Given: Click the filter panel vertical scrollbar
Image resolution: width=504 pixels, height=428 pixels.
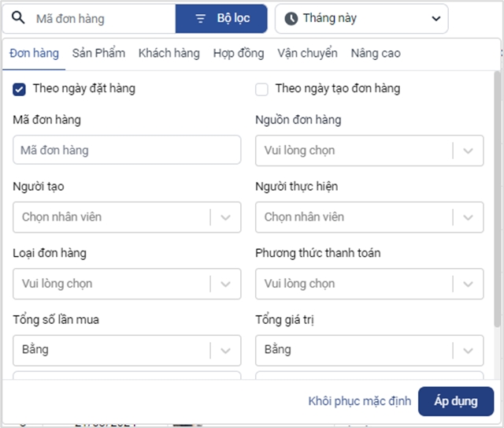Looking at the screenshot, I should point(497,199).
